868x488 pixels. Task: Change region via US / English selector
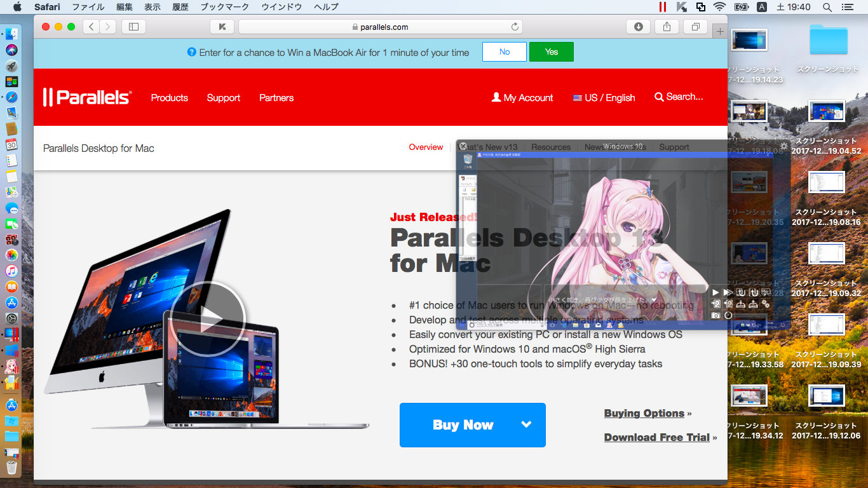click(x=604, y=98)
